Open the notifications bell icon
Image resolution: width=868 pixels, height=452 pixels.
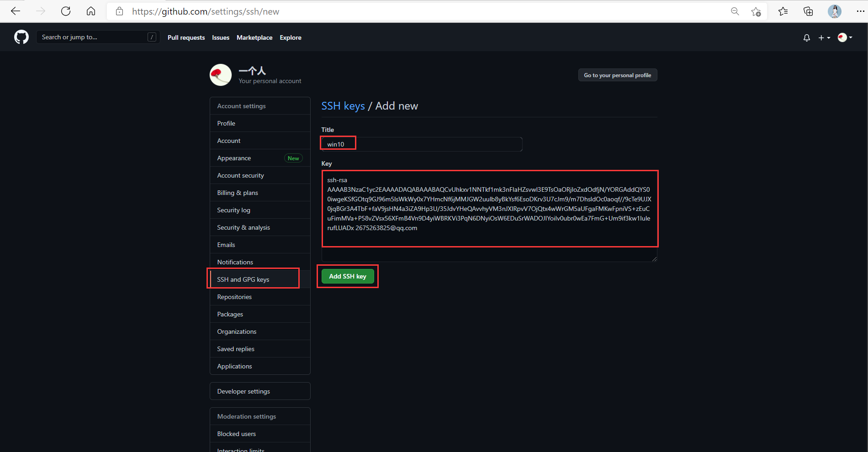806,38
